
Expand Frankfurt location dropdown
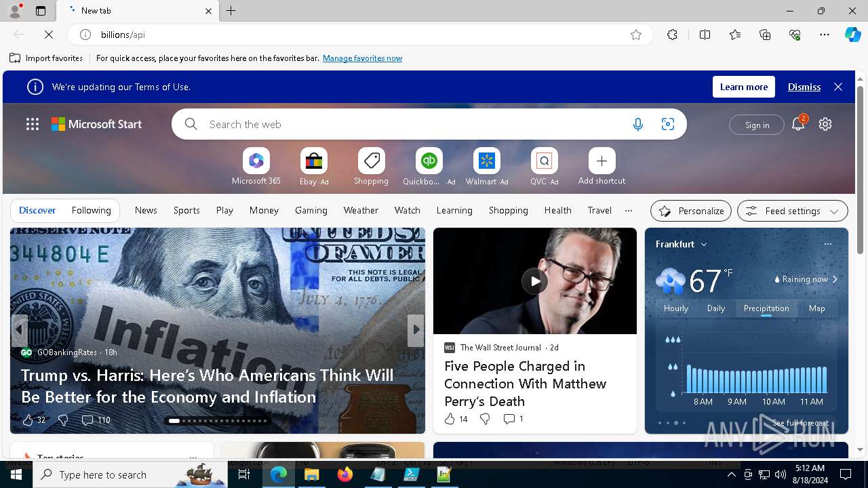click(x=704, y=245)
